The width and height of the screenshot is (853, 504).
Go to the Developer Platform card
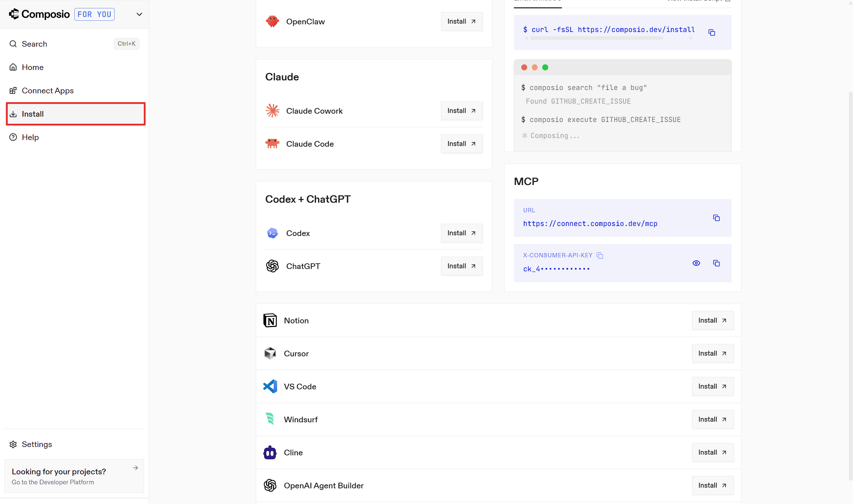(x=74, y=476)
